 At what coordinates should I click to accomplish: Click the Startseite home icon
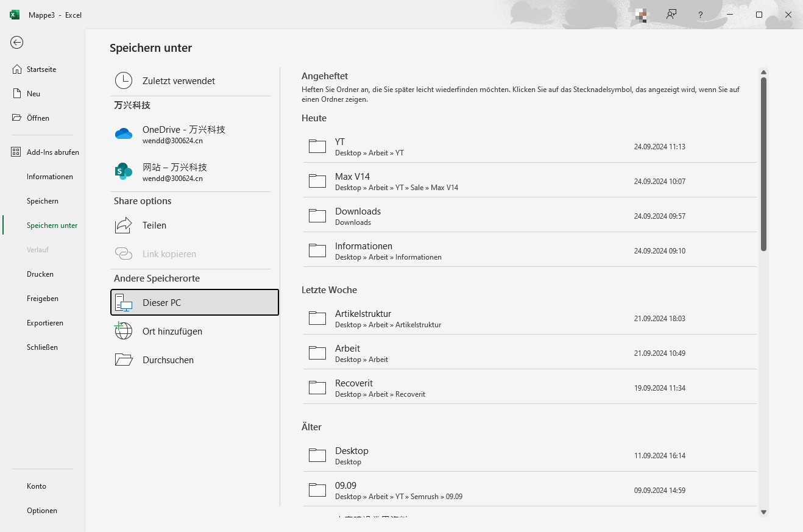click(17, 69)
